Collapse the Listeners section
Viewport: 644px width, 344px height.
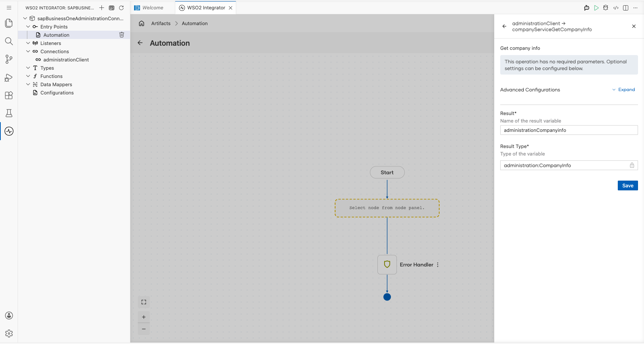pyautogui.click(x=28, y=43)
